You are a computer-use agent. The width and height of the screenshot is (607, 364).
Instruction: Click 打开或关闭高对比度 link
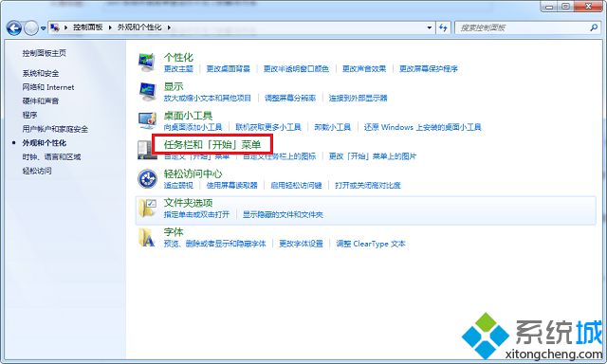[x=367, y=185]
